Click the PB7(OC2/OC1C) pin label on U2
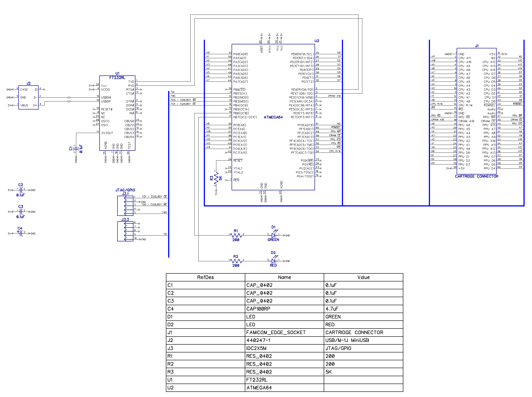Screen dimensions: 532x397 pyautogui.click(x=245, y=117)
